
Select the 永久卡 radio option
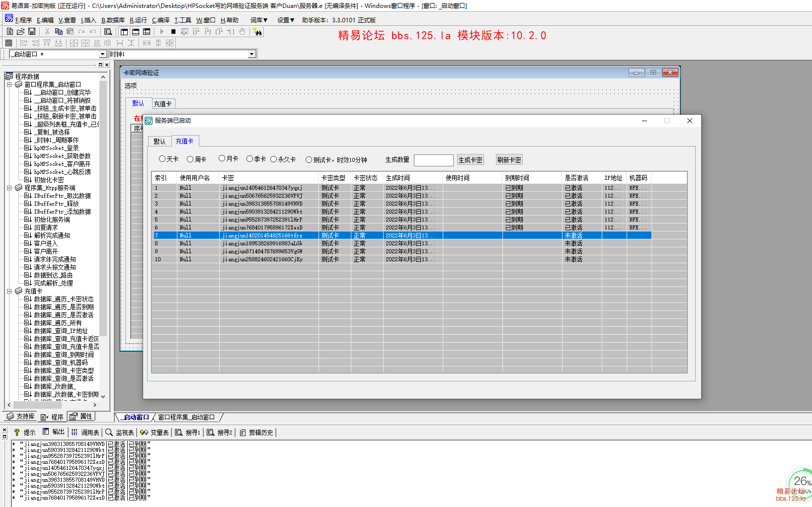273,159
